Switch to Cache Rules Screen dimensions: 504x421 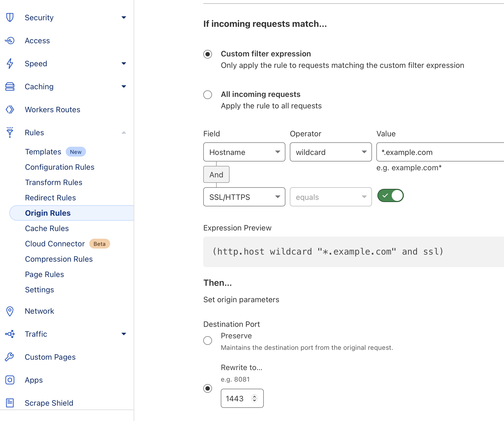47,228
